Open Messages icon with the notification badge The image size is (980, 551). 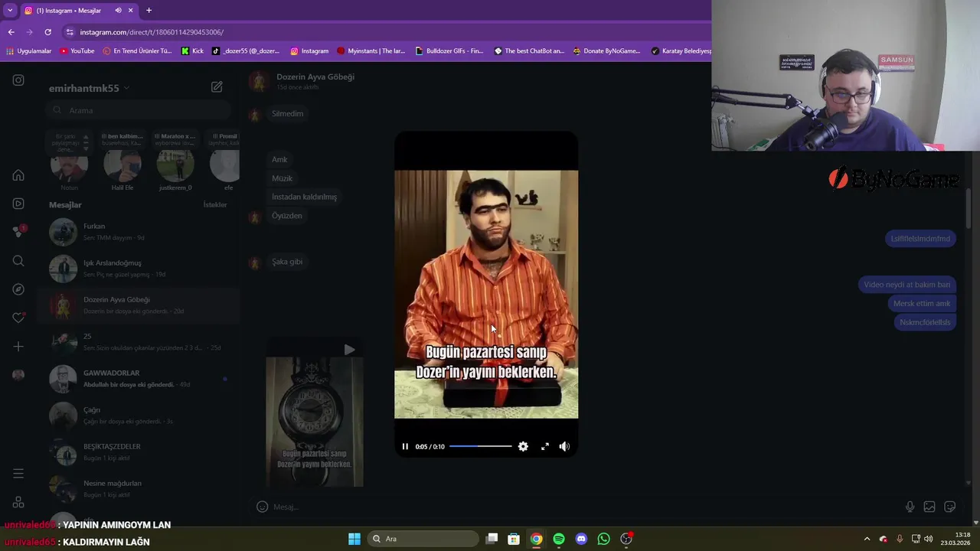pyautogui.click(x=18, y=232)
